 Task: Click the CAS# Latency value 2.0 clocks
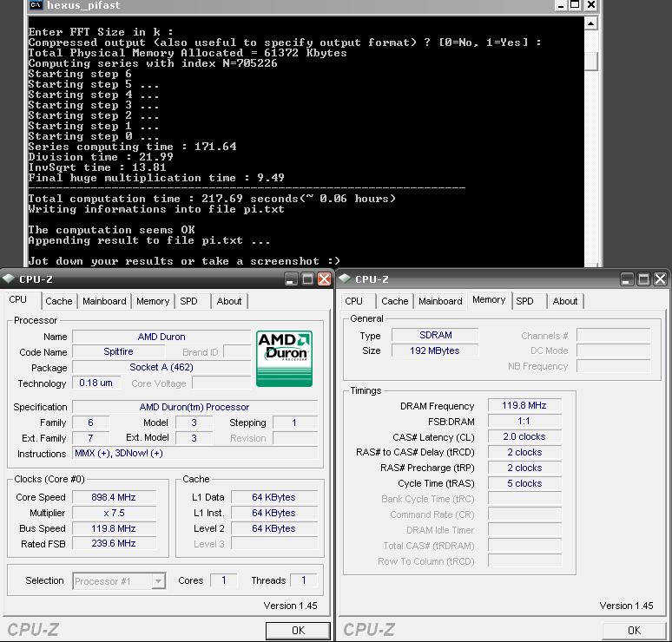click(524, 436)
